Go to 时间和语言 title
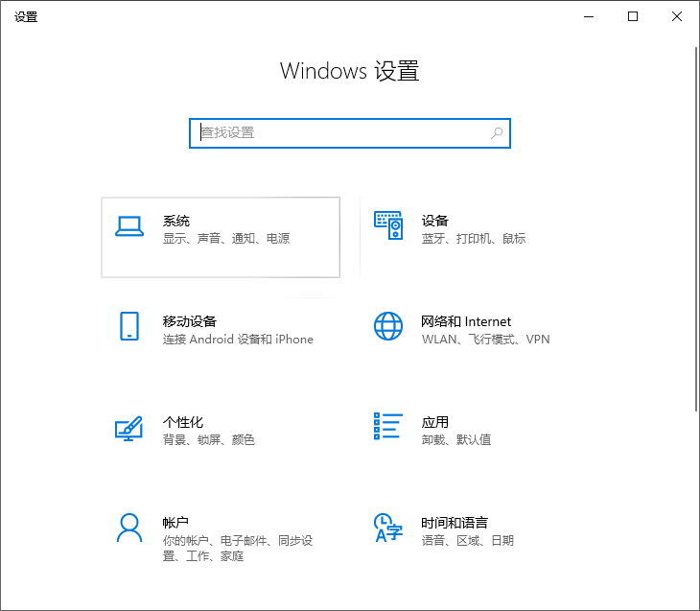Image resolution: width=700 pixels, height=611 pixels. (455, 523)
